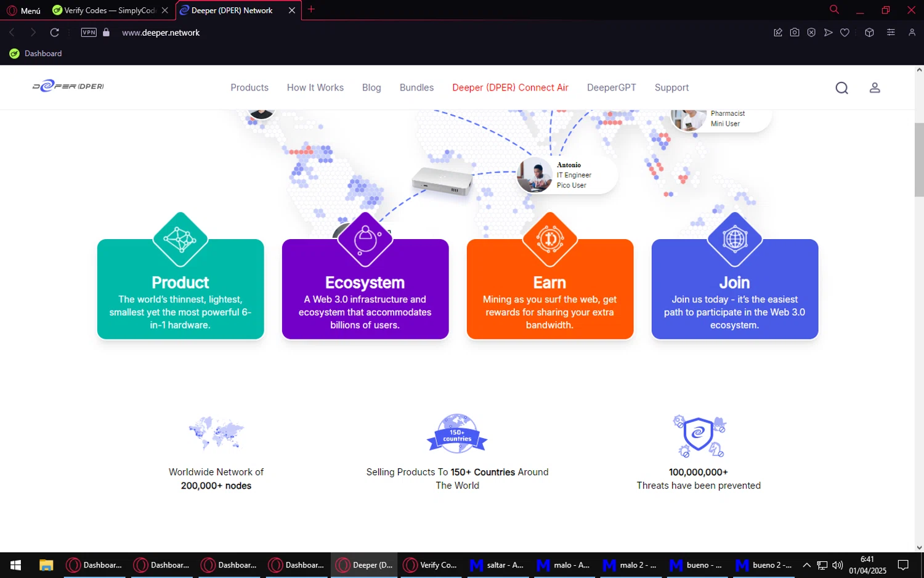Viewport: 924px width, 578px height.
Task: Open the Windows notification center icon
Action: point(903,565)
